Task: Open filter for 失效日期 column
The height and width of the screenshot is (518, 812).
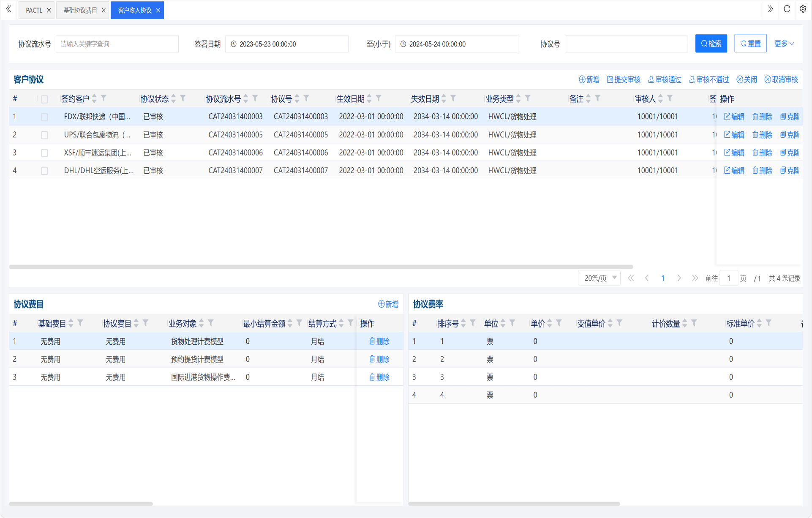Action: tap(453, 98)
